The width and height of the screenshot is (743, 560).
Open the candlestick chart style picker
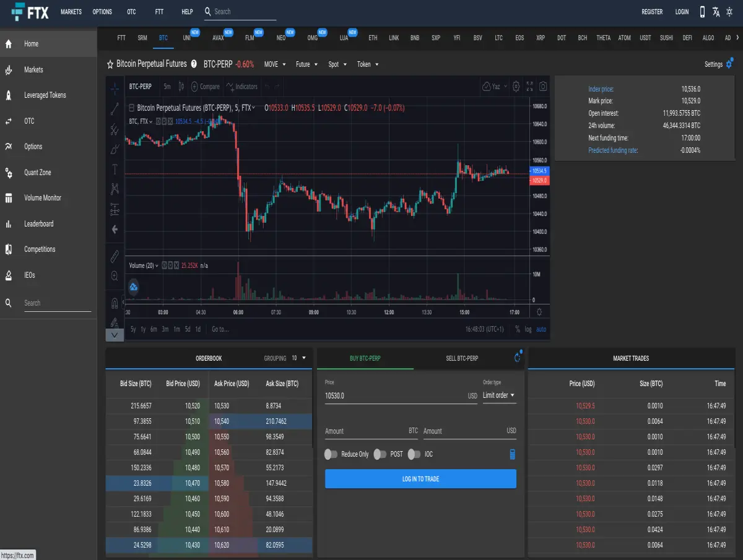[181, 87]
